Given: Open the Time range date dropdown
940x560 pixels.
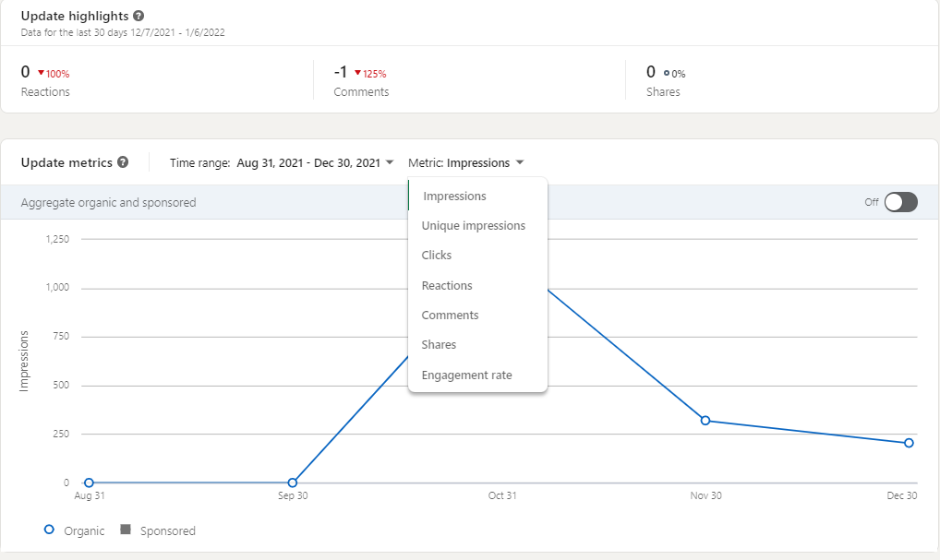Looking at the screenshot, I should pos(315,163).
